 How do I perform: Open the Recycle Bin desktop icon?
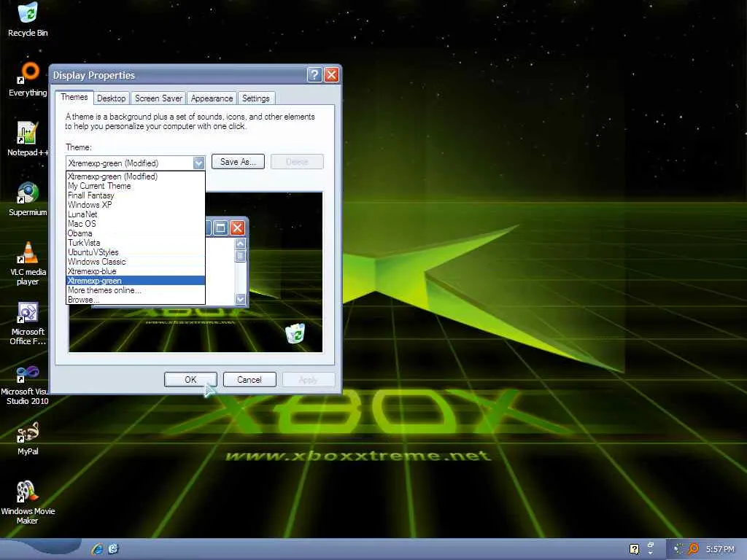(x=28, y=19)
